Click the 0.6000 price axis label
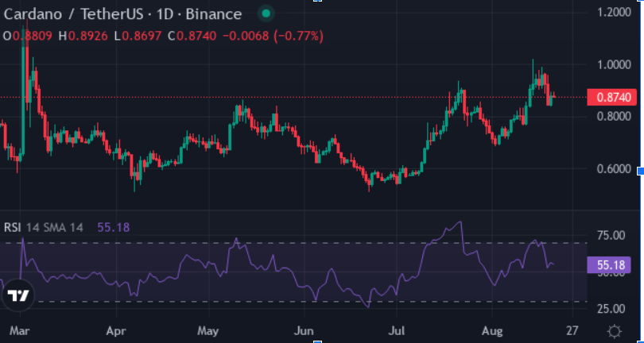This screenshot has height=343, width=644. tap(614, 169)
